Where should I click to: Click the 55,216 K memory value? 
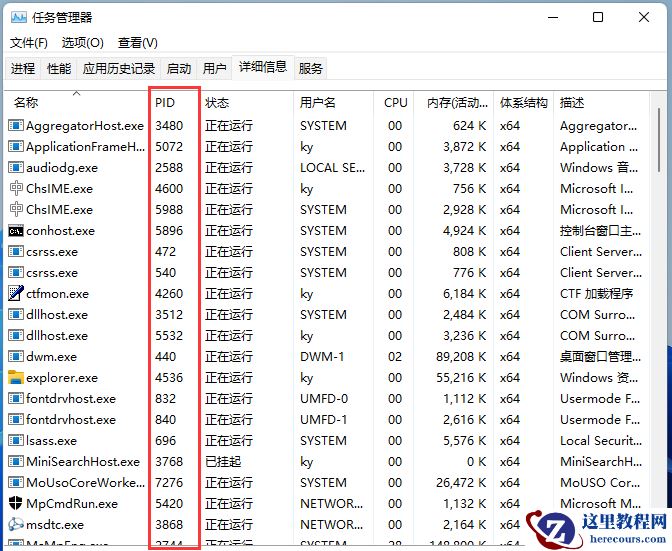coord(461,377)
